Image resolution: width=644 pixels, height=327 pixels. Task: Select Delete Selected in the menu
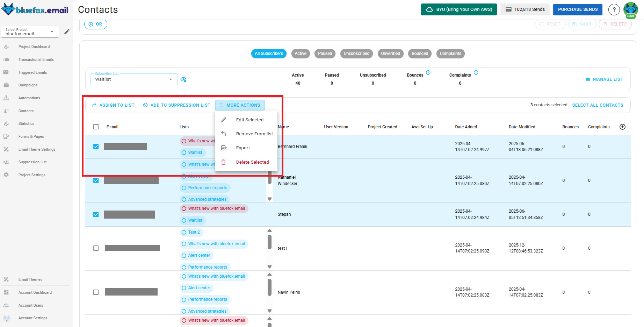coord(252,162)
